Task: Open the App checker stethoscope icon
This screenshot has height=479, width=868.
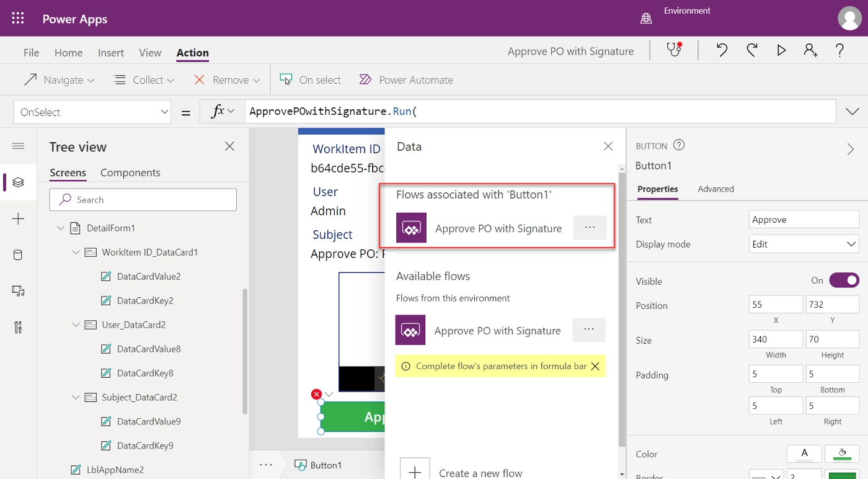Action: point(675,50)
